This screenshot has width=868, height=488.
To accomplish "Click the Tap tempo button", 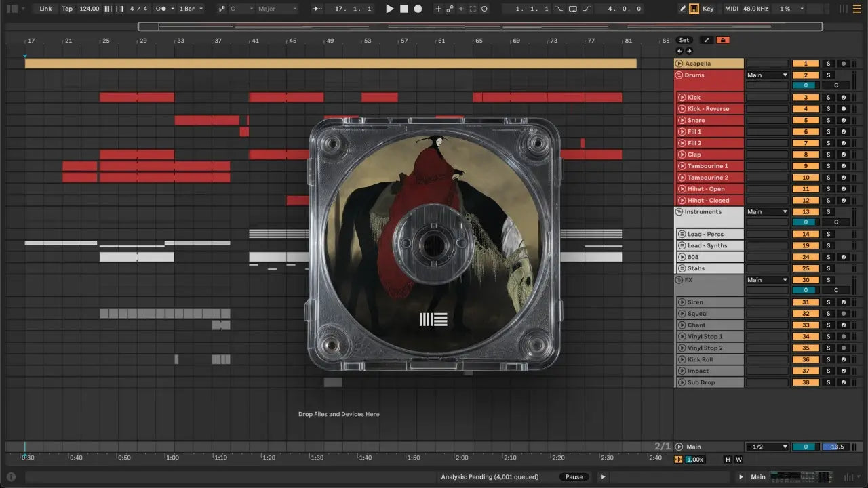I will coord(67,9).
